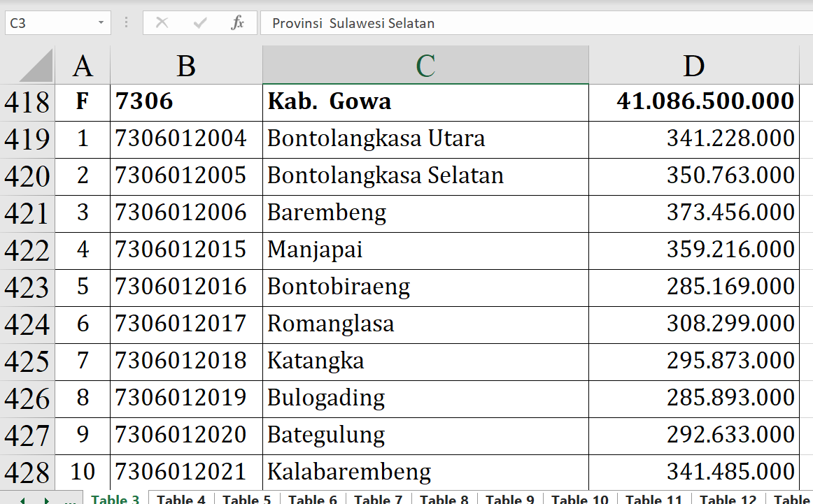Expand the Name Box dropdown arrow
This screenshot has height=504, width=813.
click(x=101, y=23)
